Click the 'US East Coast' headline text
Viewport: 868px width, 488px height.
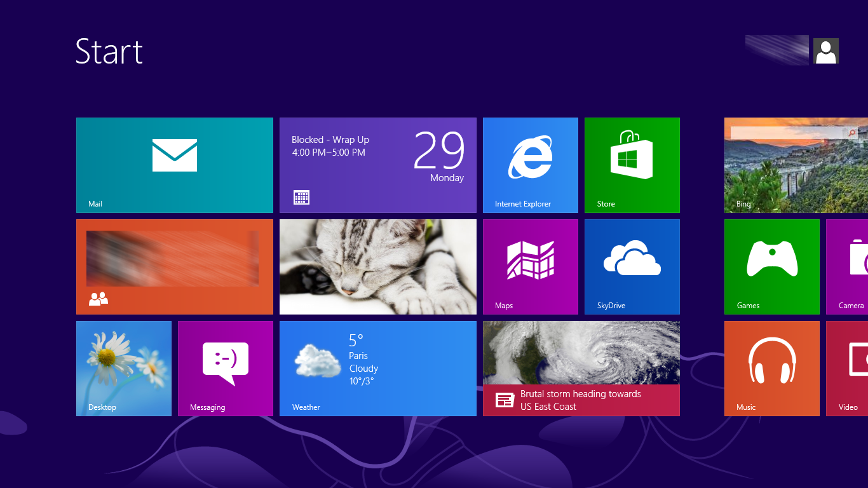coord(548,407)
